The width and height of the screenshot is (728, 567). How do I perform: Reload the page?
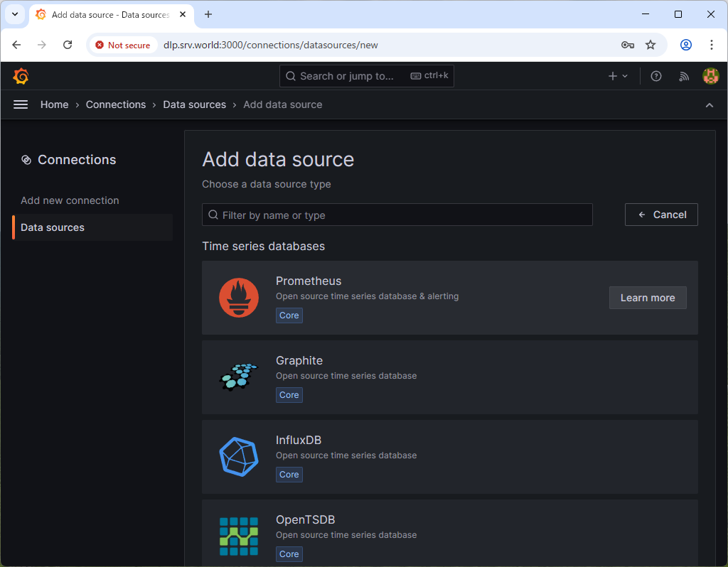68,45
